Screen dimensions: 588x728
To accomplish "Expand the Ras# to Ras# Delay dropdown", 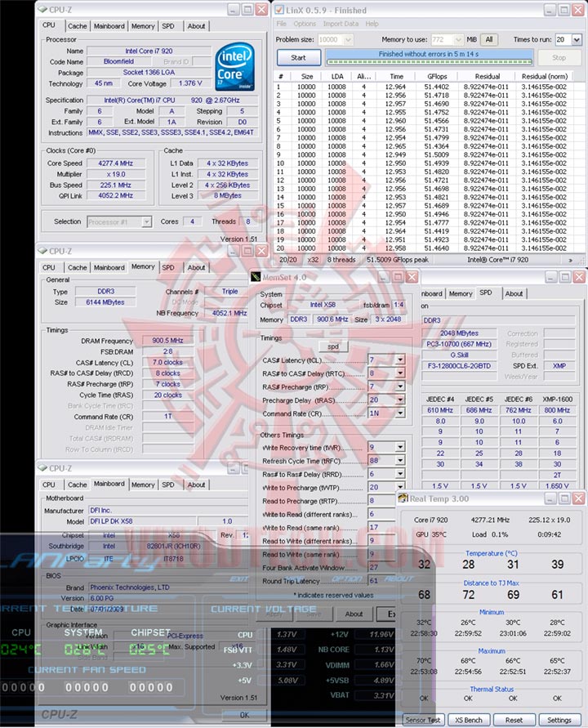I will coord(400,474).
